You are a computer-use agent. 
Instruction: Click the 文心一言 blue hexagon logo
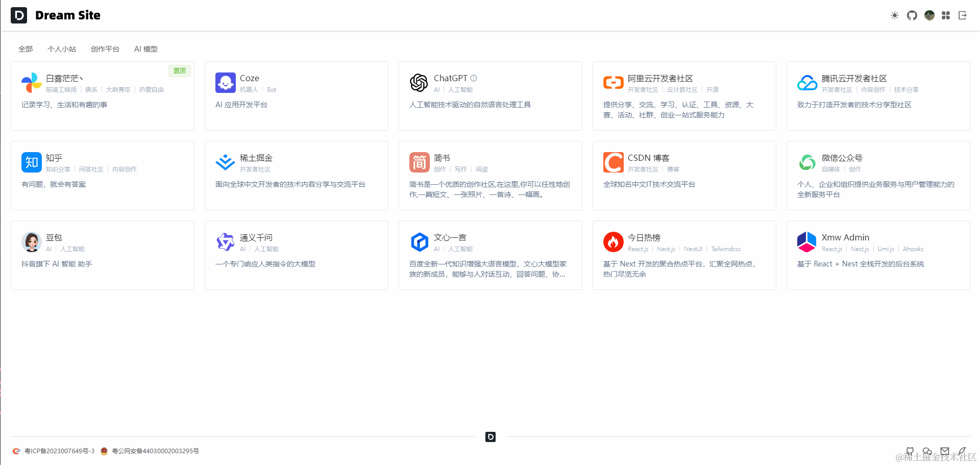pyautogui.click(x=420, y=242)
